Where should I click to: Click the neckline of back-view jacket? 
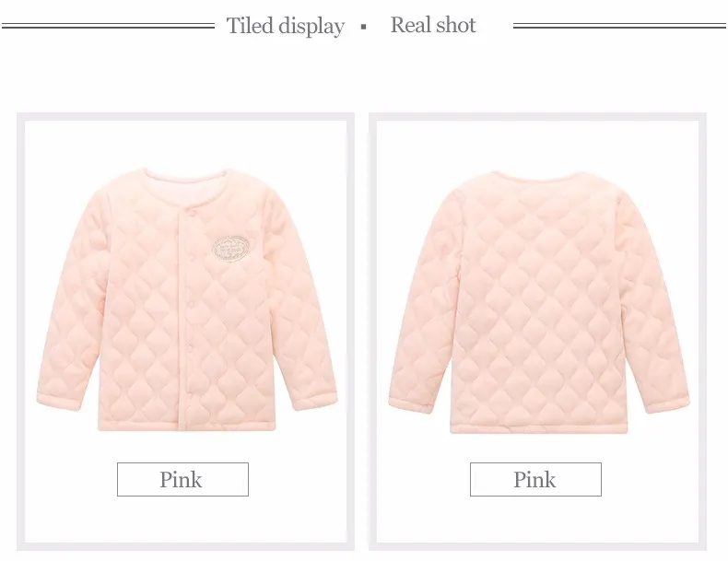tap(538, 176)
